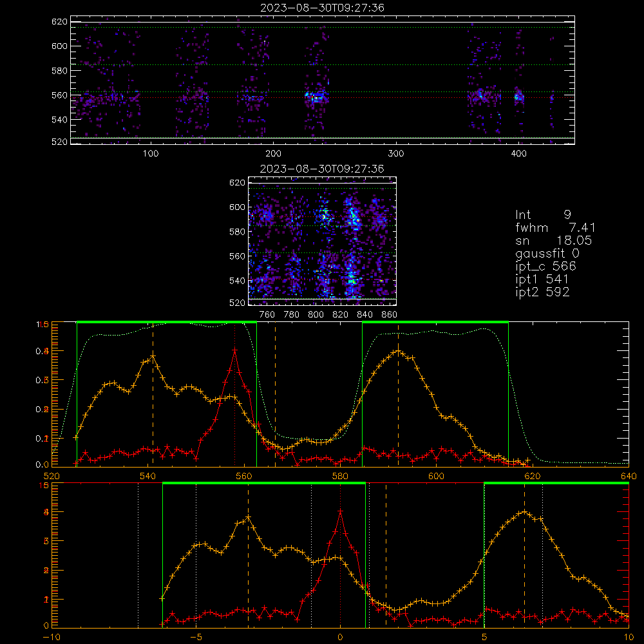Click the bright emission blob near x=235 in top image
The image size is (644, 644).
316,97
